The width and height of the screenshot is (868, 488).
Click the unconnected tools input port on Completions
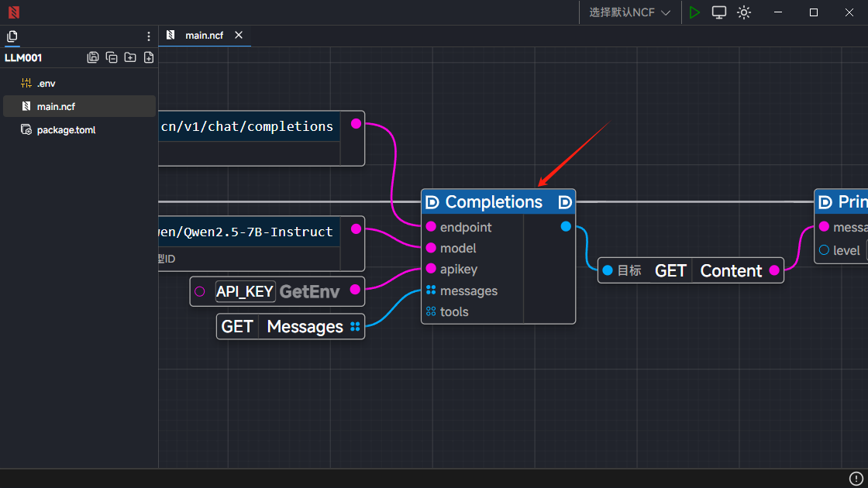tap(431, 311)
